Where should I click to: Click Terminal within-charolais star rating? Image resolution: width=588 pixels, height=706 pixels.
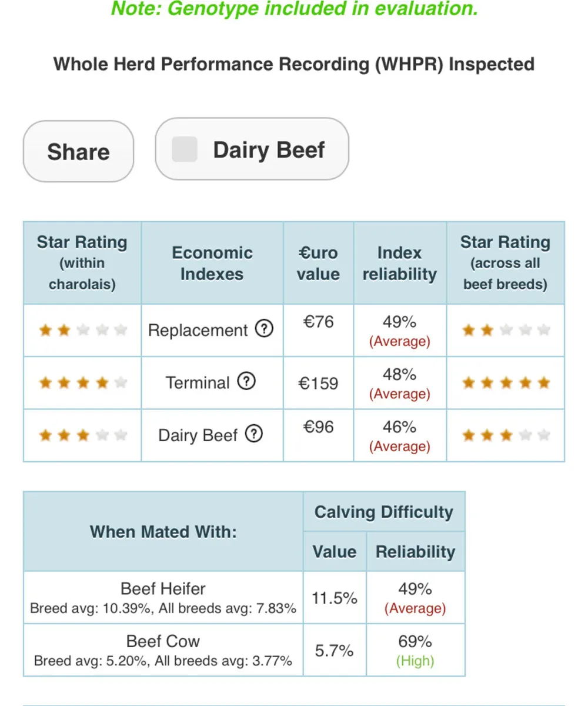pos(83,383)
